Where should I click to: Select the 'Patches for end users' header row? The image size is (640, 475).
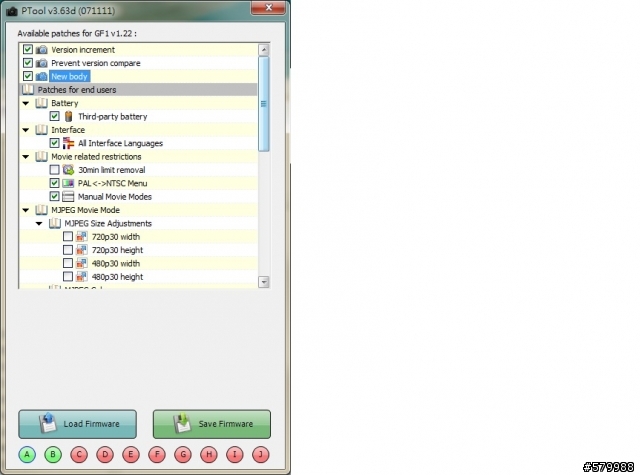[138, 90]
